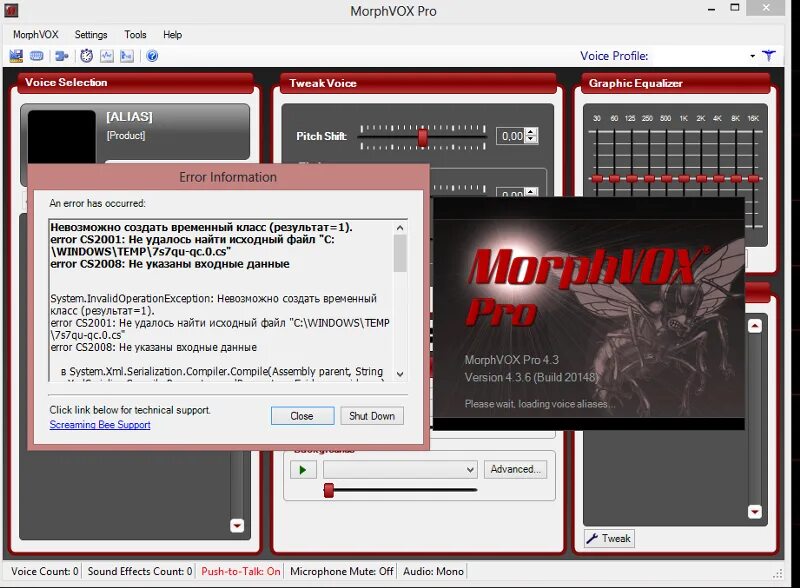Viewport: 800px width, 588px height.
Task: Click the 250 Hz equalizer slider handle
Action: (649, 179)
